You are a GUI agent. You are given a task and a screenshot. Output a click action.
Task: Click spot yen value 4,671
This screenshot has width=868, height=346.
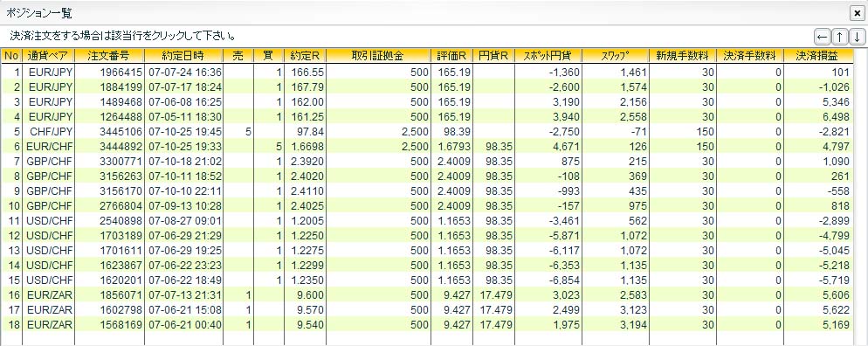tap(567, 147)
